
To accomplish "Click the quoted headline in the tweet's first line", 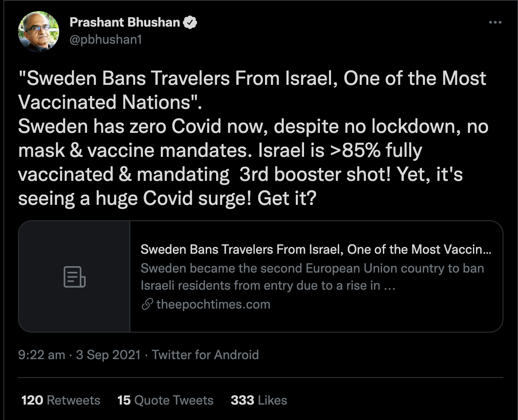I will tap(252, 78).
